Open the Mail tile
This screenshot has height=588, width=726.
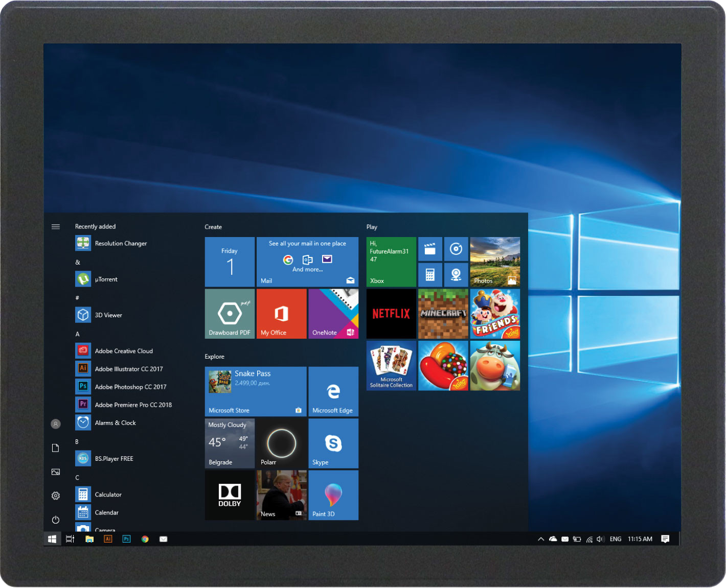[x=307, y=262]
